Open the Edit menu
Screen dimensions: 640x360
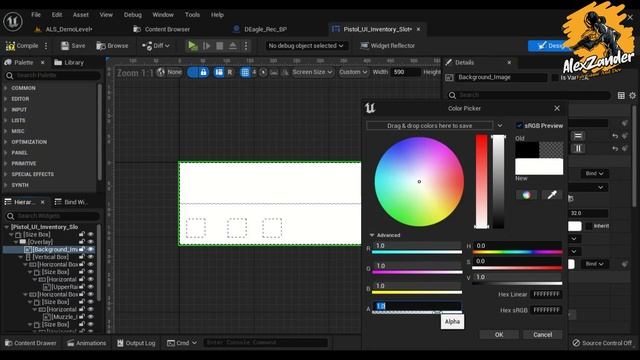pos(57,15)
